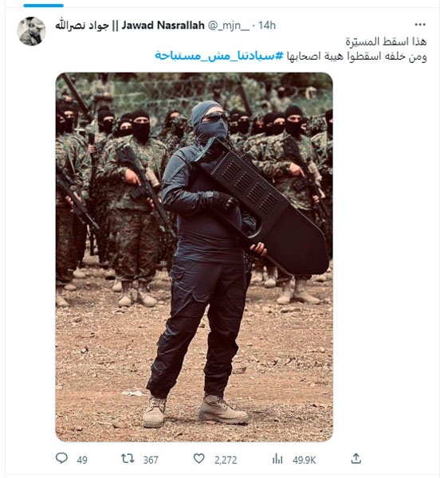448x478 pixels.
Task: Click the 367 retweets count
Action: coord(151,460)
